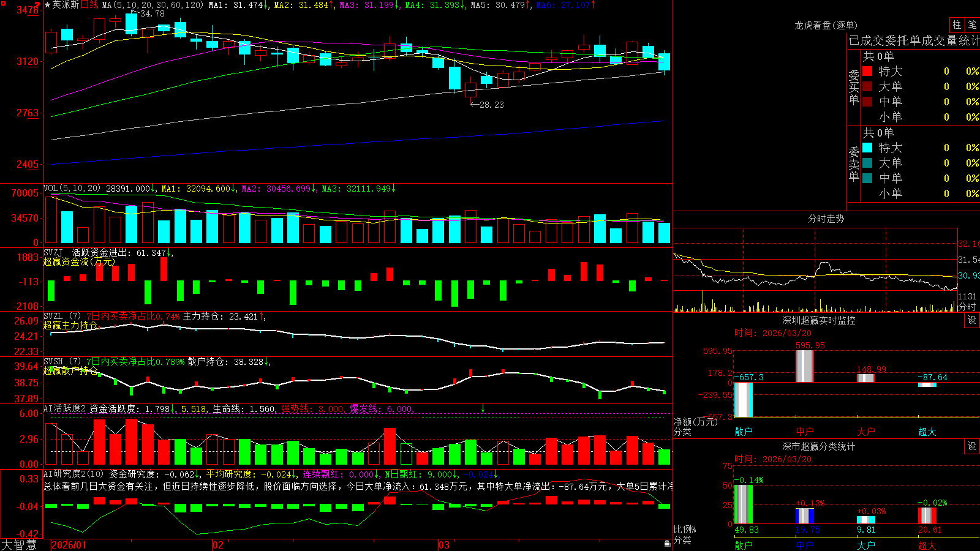
Task: Click the lock icon at the chart's bottom-right
Action: click(668, 544)
